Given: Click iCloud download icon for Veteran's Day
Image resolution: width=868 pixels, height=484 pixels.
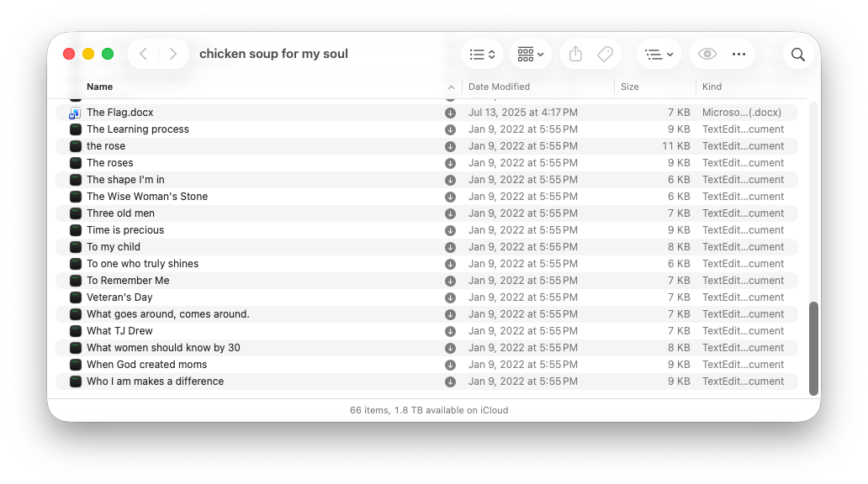Looking at the screenshot, I should click(x=450, y=297).
